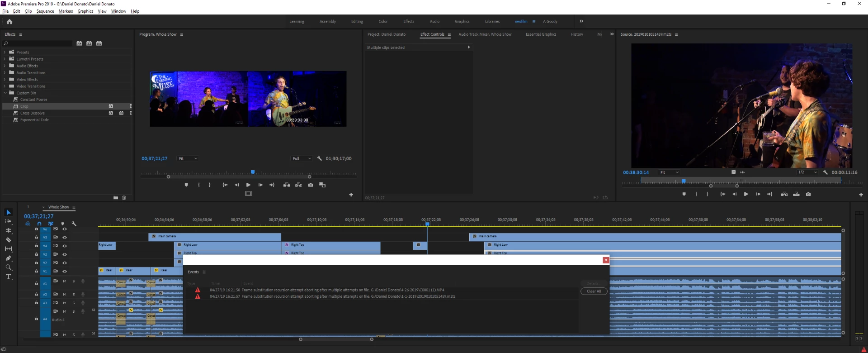Open timeline display settings wrench
Screen dimensions: 868x353
click(x=74, y=224)
